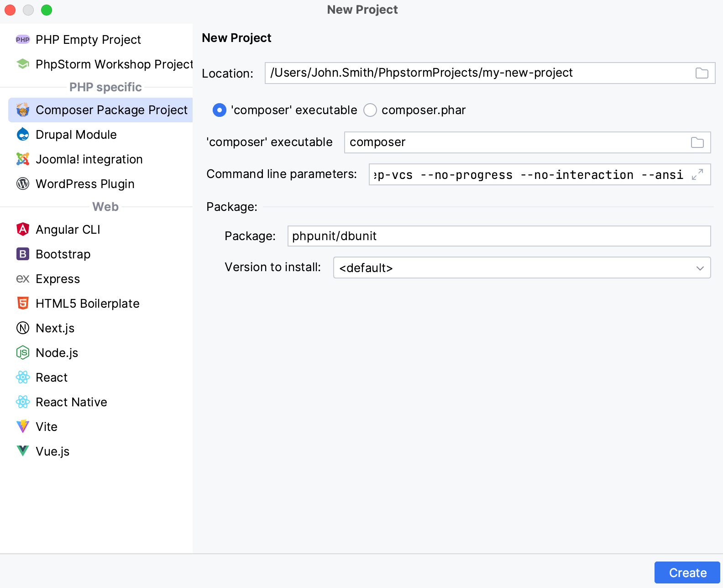Select the composer.phar radio button
The width and height of the screenshot is (723, 588).
click(x=370, y=110)
